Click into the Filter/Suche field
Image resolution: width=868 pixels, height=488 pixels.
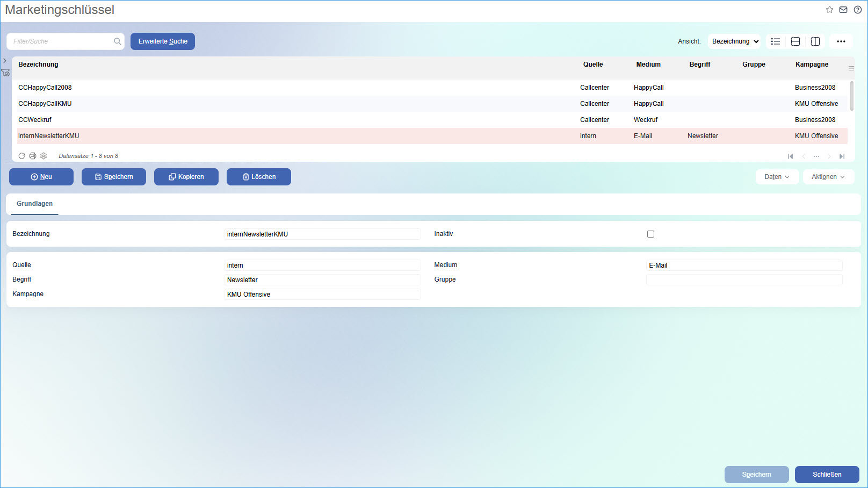[62, 41]
